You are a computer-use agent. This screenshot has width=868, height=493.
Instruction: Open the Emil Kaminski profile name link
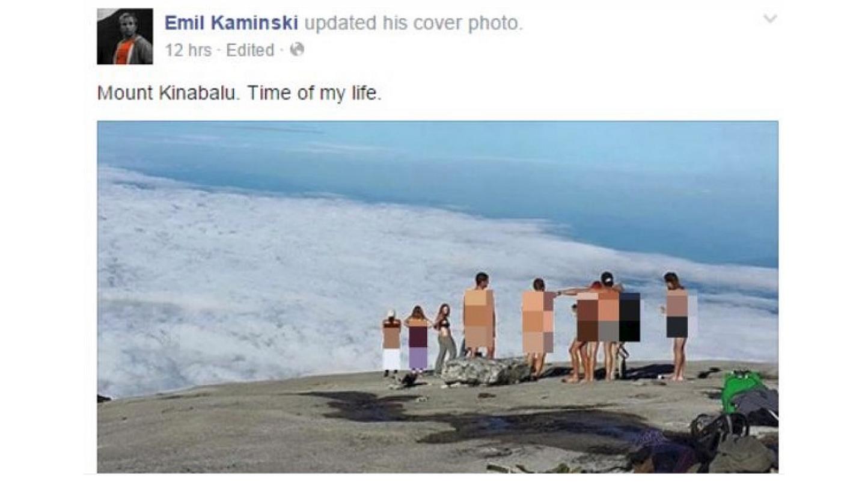231,23
